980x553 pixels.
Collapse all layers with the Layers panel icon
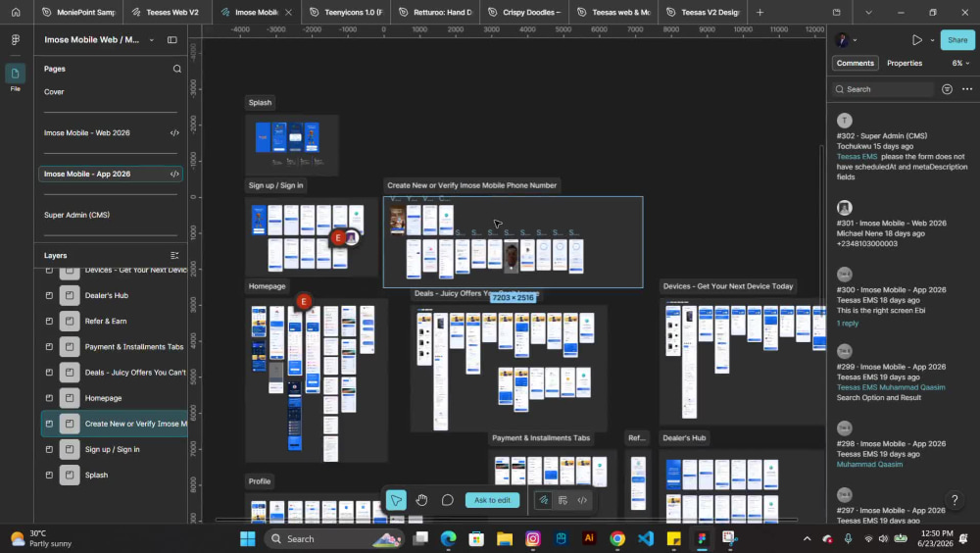(174, 255)
